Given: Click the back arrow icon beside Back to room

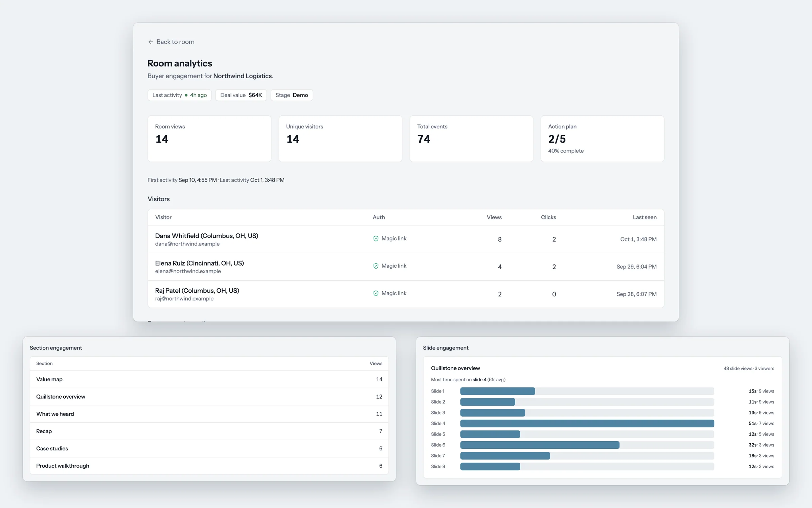Looking at the screenshot, I should tap(151, 42).
